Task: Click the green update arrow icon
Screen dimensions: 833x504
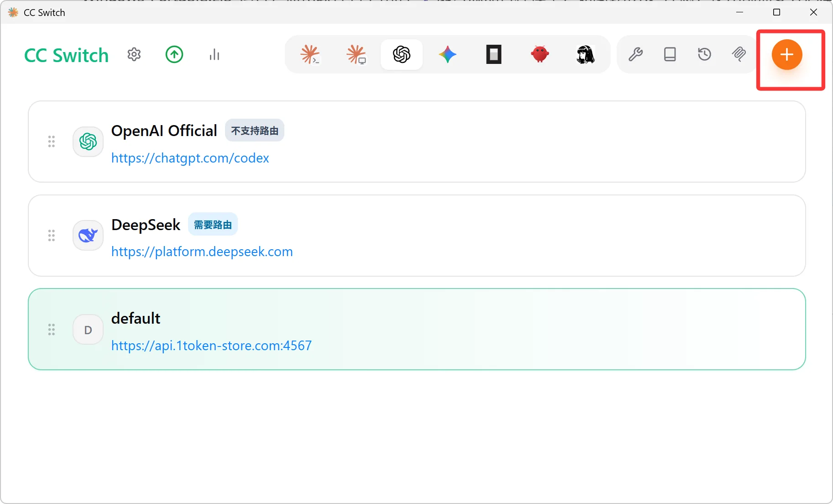Action: (174, 55)
